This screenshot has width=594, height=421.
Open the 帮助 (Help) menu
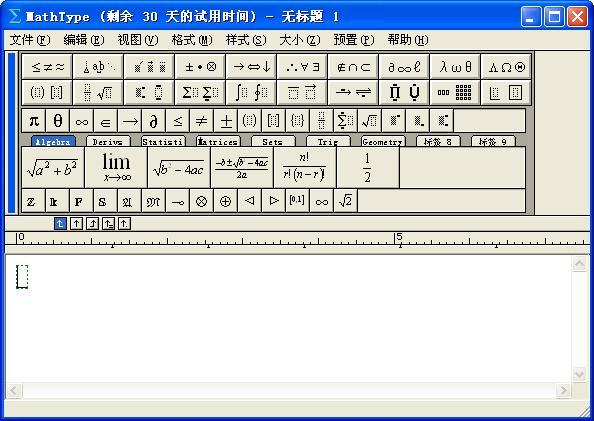[x=408, y=40]
